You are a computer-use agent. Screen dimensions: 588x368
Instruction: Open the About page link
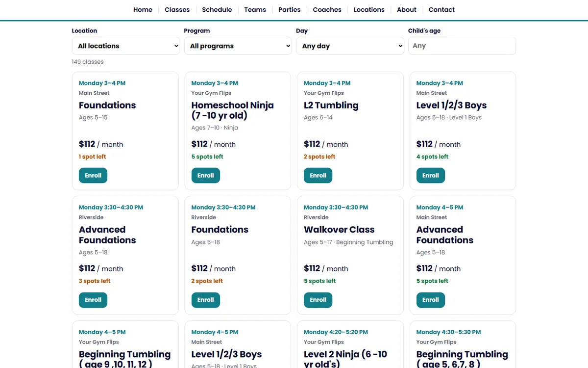coord(407,10)
